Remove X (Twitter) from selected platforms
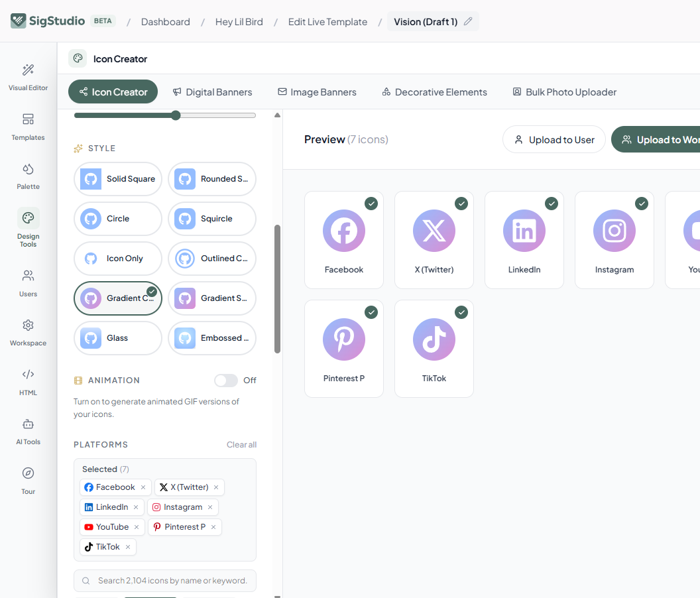 coord(216,487)
